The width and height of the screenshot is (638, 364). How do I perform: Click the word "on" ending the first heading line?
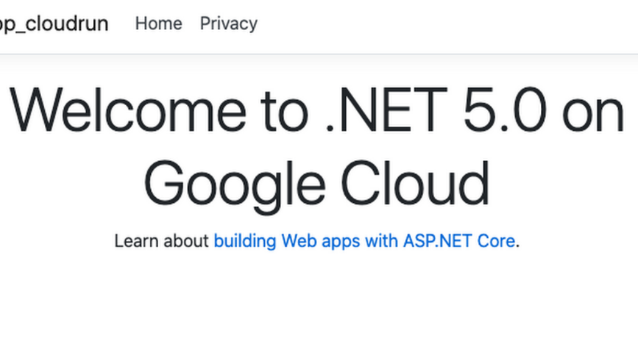pyautogui.click(x=592, y=111)
